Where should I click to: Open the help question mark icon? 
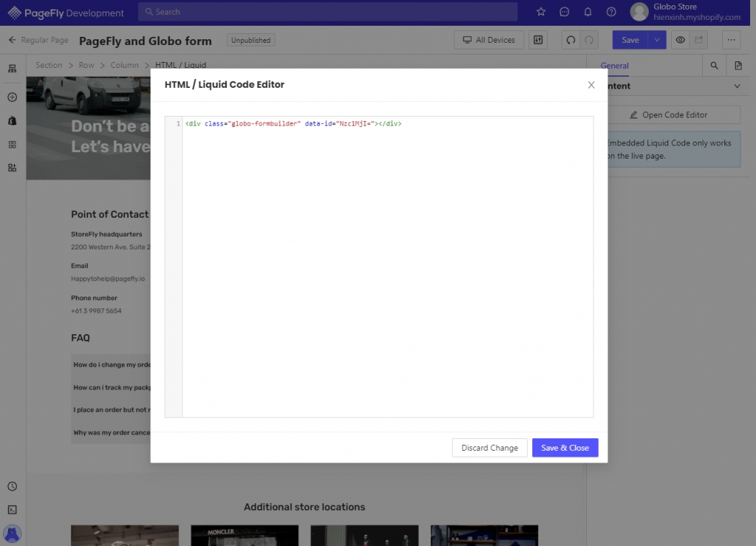pyautogui.click(x=611, y=12)
